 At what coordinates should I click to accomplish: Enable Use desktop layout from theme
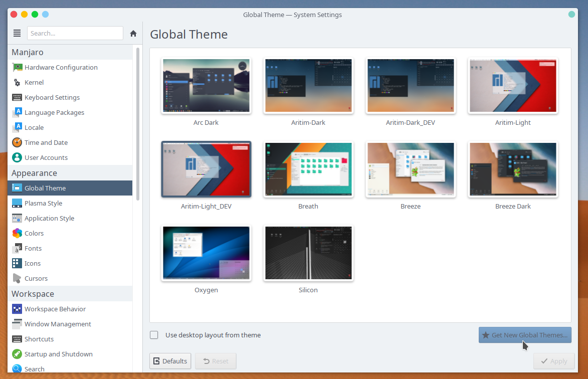click(x=154, y=335)
